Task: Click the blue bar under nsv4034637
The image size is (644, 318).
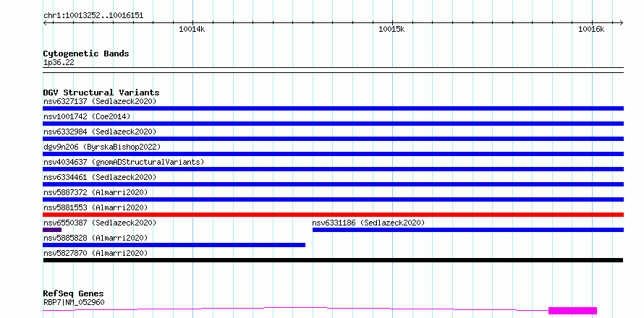Action: (x=333, y=169)
